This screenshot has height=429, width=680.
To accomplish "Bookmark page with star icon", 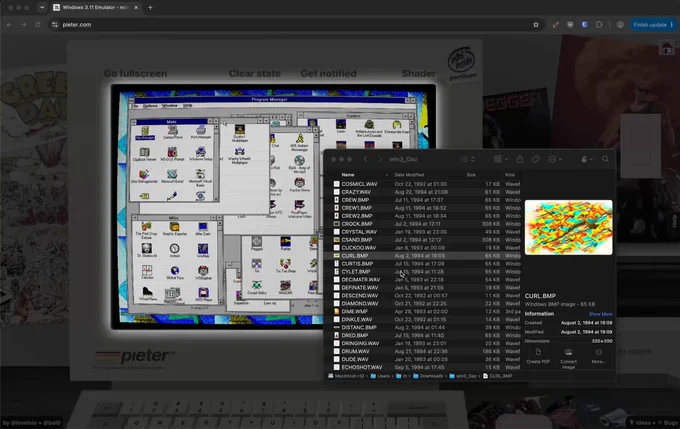I will (536, 25).
